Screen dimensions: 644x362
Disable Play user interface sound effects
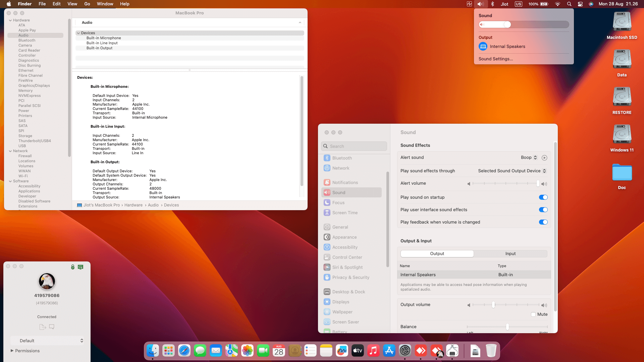(x=543, y=210)
